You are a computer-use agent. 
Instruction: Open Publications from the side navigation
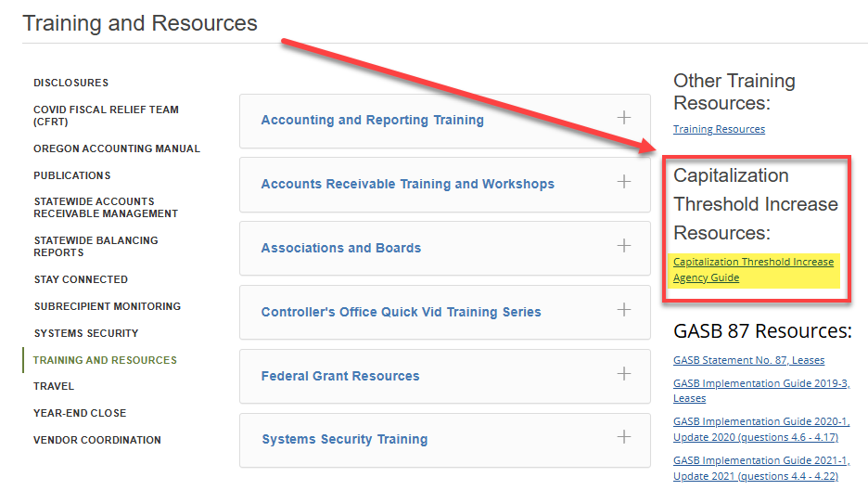tap(71, 175)
